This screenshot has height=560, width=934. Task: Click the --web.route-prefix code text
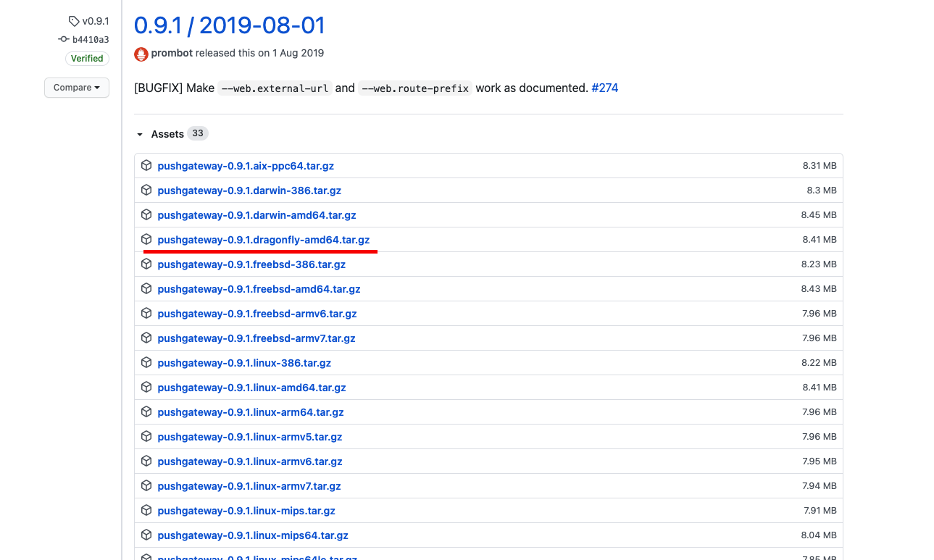pos(415,88)
